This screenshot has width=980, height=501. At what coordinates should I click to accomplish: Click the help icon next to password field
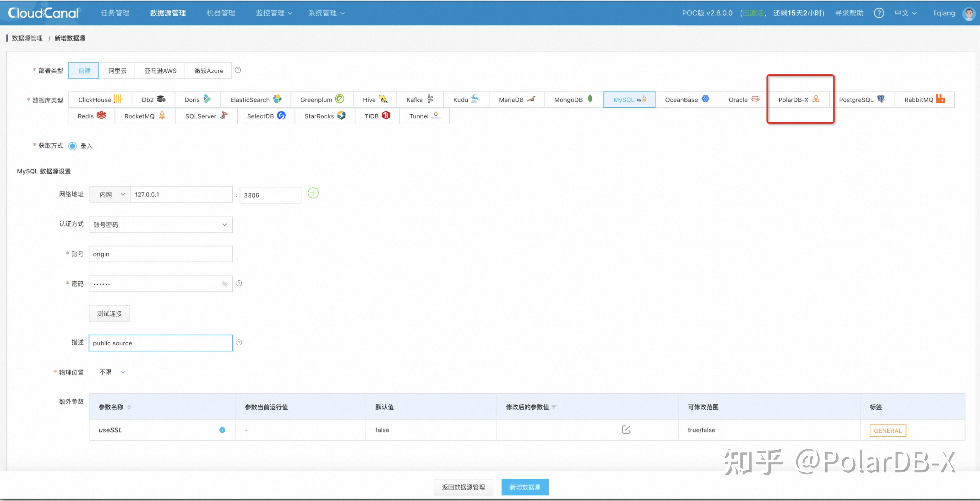[239, 283]
